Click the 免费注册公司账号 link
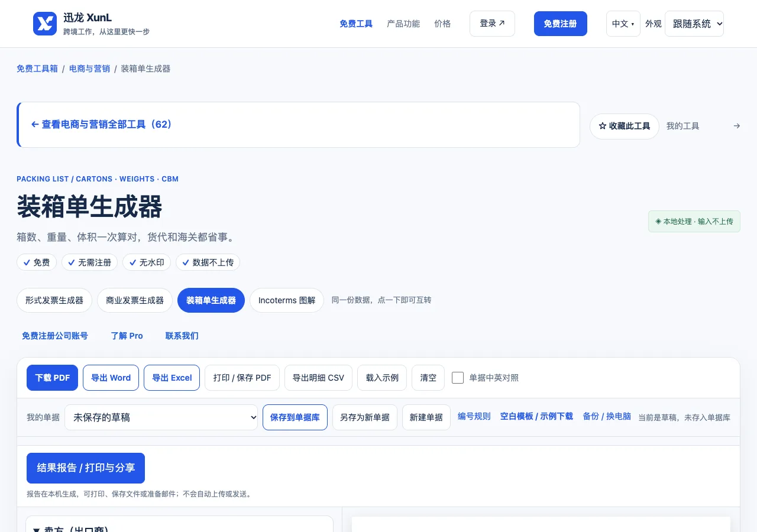This screenshot has height=532, width=757. 55,336
